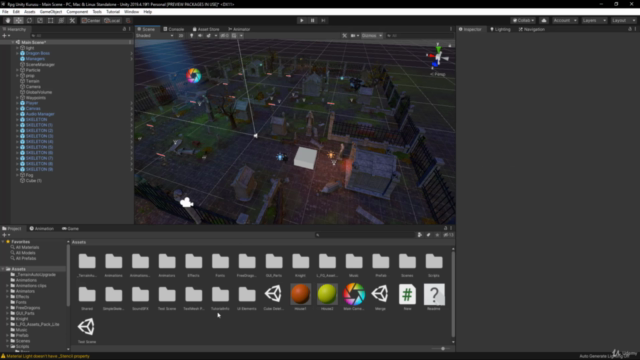The height and width of the screenshot is (360, 640).
Task: Click the Play button
Action: pos(302,20)
